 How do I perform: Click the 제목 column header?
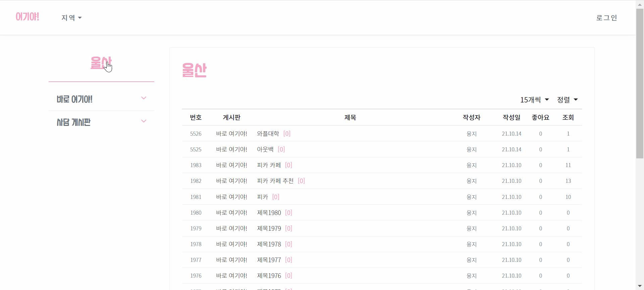(x=350, y=118)
